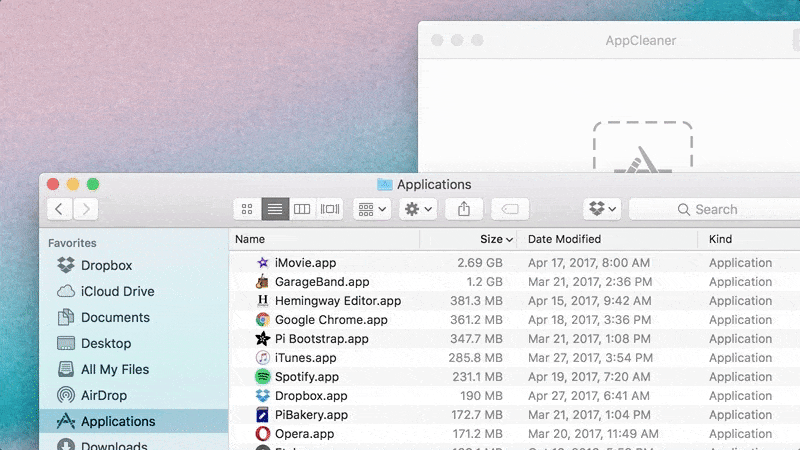Select the Spotify.app icon in list
The image size is (800, 450).
point(262,377)
